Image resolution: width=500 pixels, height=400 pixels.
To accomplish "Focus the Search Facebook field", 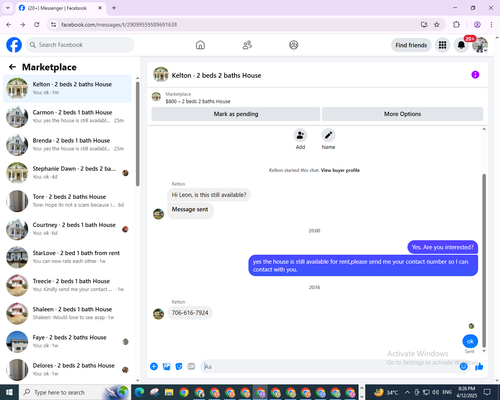I will (80, 45).
